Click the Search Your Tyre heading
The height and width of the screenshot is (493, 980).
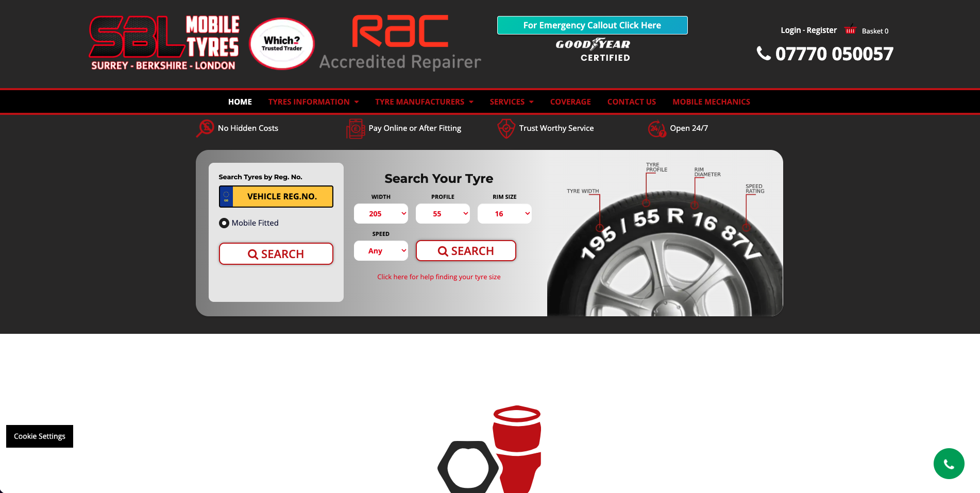point(439,179)
